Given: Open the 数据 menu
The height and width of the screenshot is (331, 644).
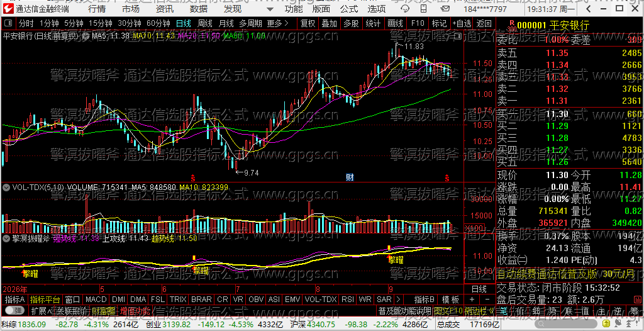Looking at the screenshot, I should [199, 9].
